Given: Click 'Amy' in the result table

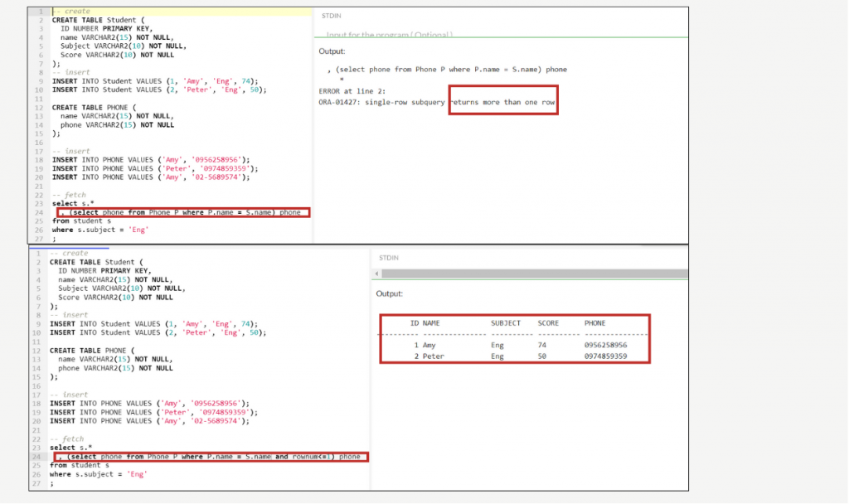Looking at the screenshot, I should [x=429, y=345].
